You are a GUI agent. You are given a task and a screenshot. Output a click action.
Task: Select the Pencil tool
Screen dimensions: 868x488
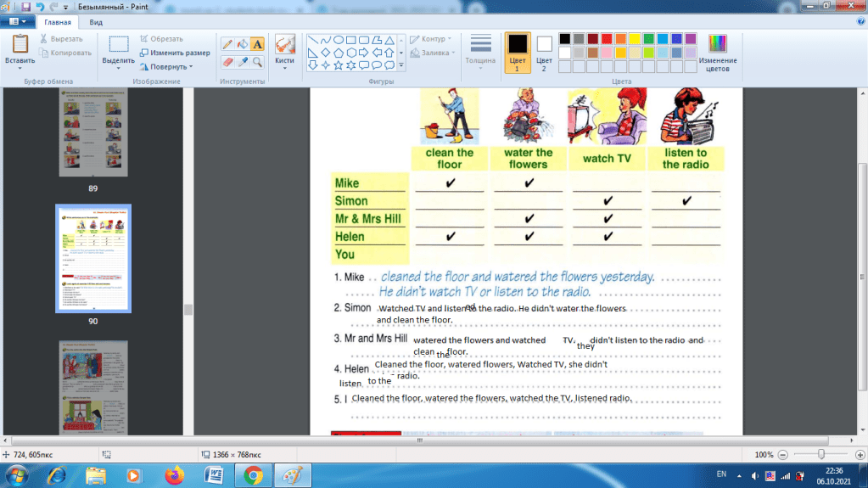(227, 43)
